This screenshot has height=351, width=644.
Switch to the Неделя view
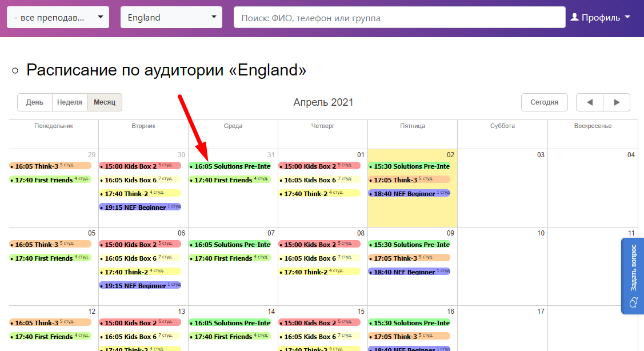(x=69, y=102)
